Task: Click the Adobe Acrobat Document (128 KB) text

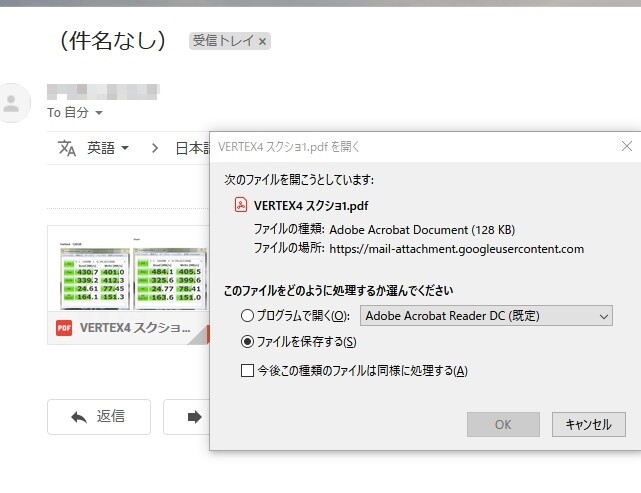Action: (x=422, y=230)
